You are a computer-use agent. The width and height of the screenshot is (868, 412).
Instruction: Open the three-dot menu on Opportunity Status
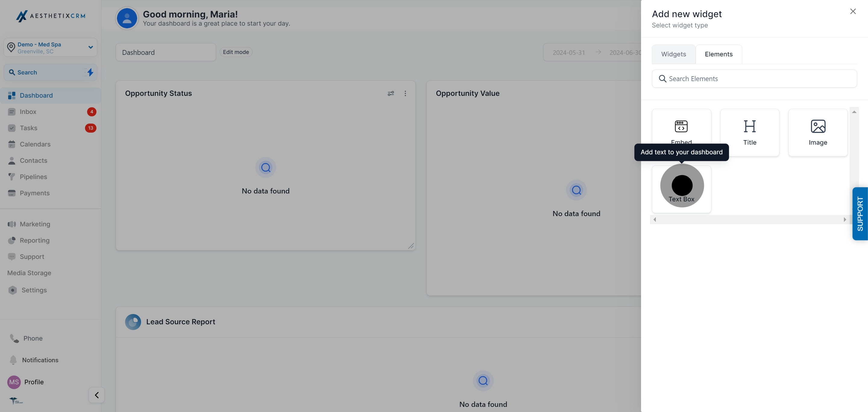pos(405,93)
